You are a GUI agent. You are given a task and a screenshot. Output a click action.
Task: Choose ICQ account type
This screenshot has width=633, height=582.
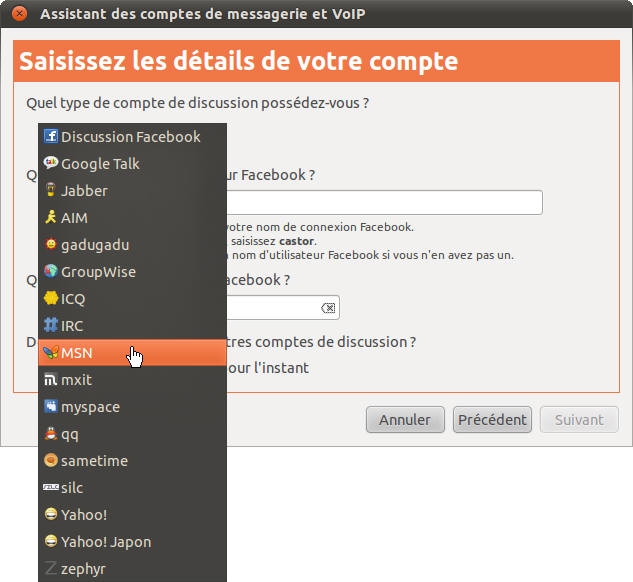[x=132, y=299]
